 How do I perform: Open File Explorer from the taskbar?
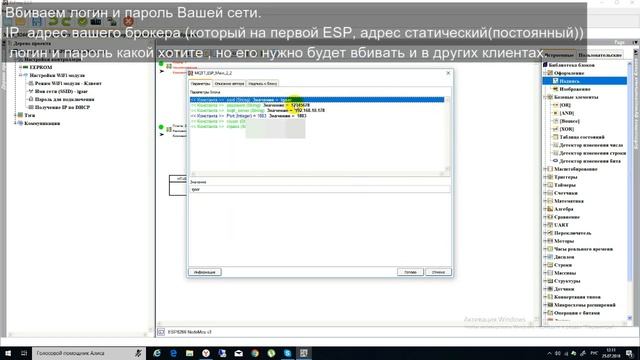[x=189, y=353]
